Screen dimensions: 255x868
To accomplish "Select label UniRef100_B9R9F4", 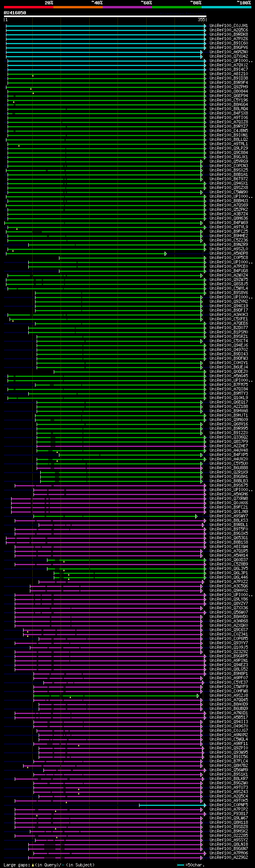I will (229, 82).
